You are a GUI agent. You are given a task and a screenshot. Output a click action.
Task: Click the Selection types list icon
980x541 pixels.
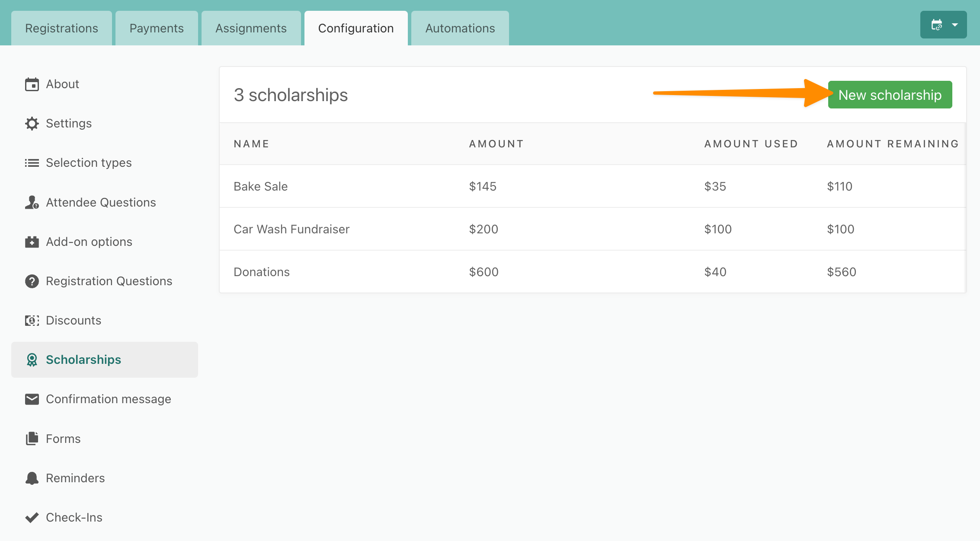pos(32,163)
